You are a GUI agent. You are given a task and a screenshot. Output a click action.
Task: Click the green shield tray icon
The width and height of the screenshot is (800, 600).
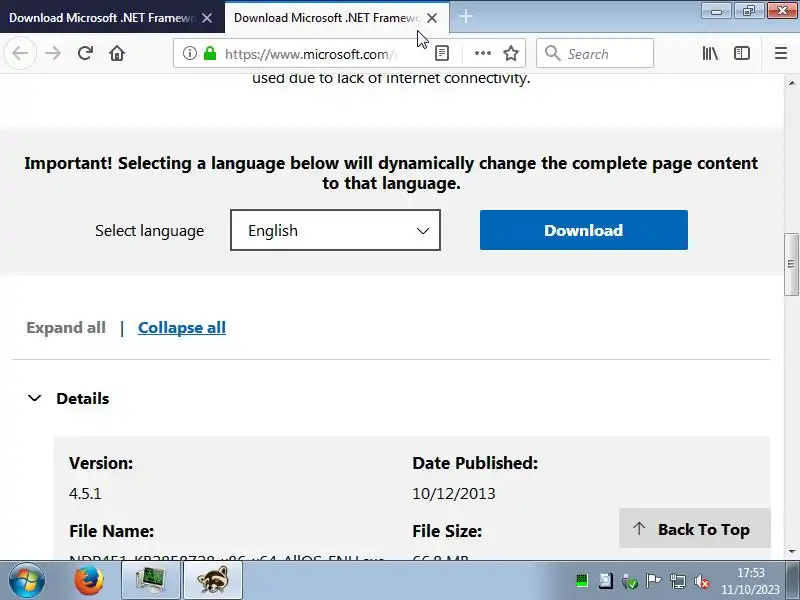point(630,581)
